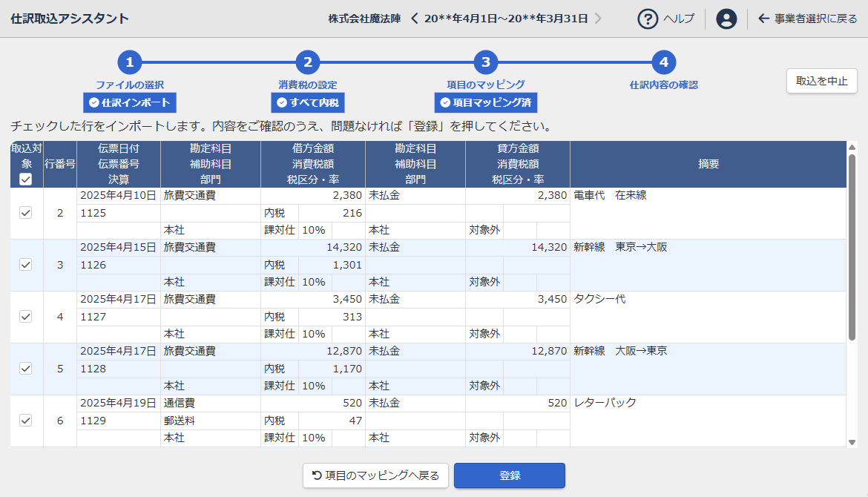Image resolution: width=868 pixels, height=497 pixels.
Task: Open the user account profile icon
Action: [x=726, y=19]
